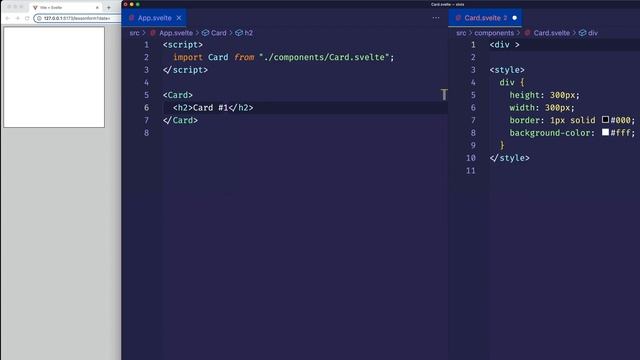This screenshot has height=360, width=640.
Task: Click the import Card statement line
Action: pos(284,58)
